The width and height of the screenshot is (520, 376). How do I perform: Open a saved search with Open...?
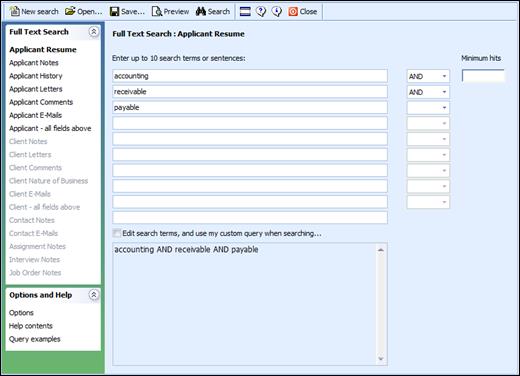[84, 12]
